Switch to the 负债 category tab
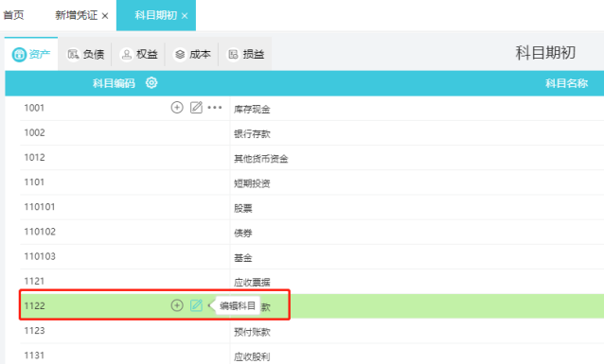 [85, 54]
